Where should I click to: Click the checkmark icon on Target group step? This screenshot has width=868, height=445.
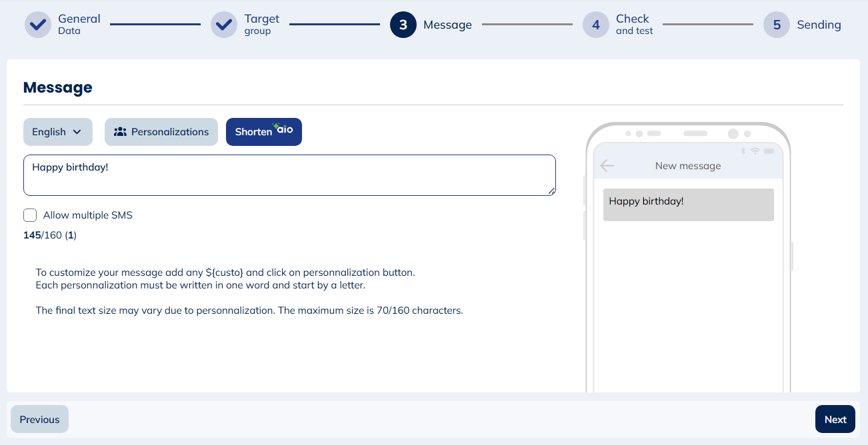(x=223, y=24)
